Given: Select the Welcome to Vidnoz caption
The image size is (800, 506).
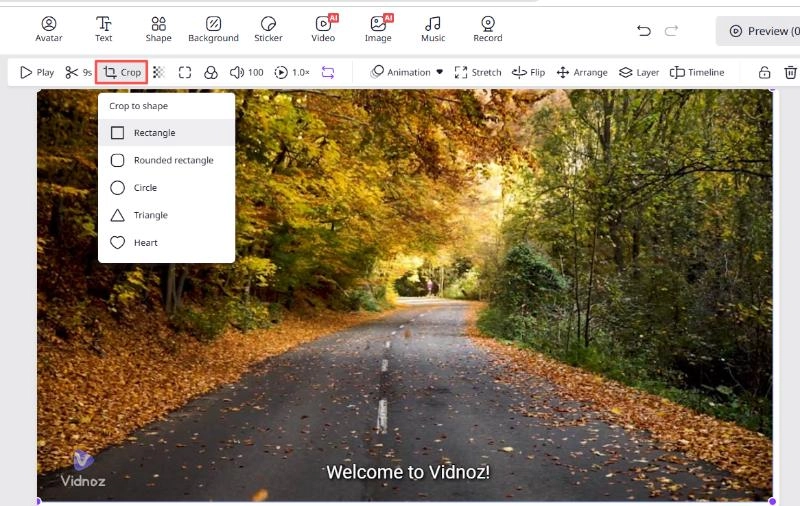Looking at the screenshot, I should [x=408, y=472].
